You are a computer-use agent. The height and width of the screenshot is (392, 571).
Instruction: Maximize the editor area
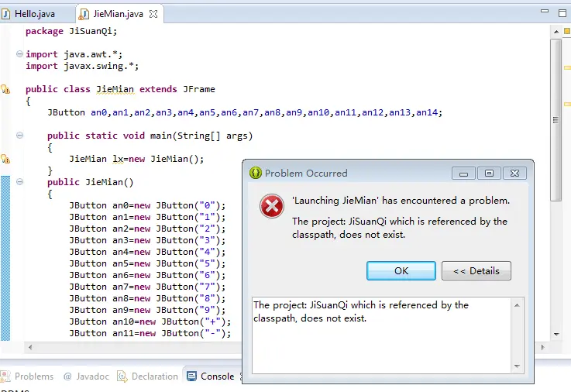point(562,13)
